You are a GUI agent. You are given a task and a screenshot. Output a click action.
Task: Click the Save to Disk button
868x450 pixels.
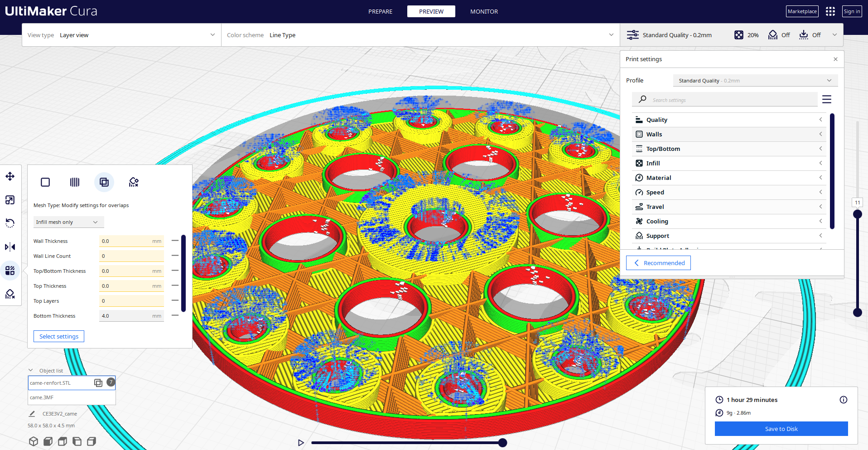pos(781,428)
